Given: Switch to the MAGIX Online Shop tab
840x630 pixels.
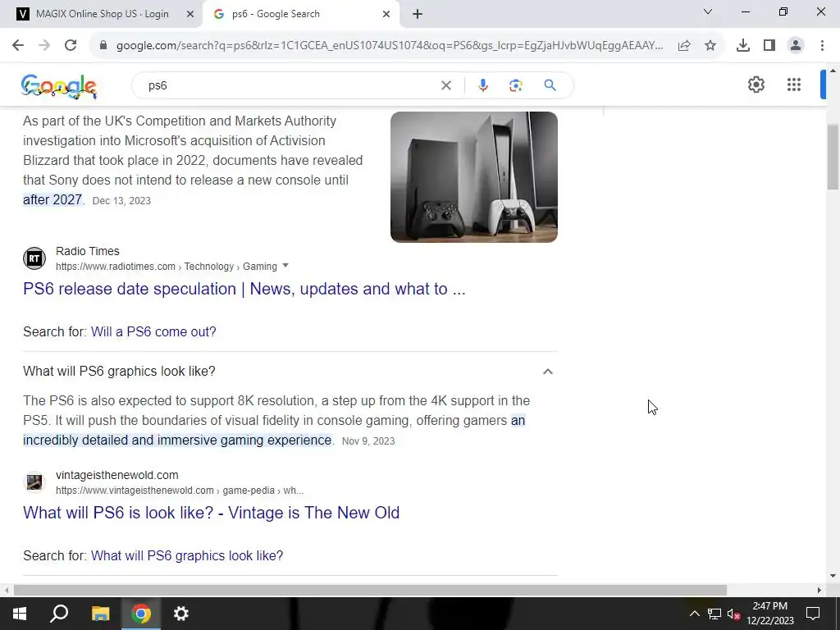Looking at the screenshot, I should click(x=102, y=14).
